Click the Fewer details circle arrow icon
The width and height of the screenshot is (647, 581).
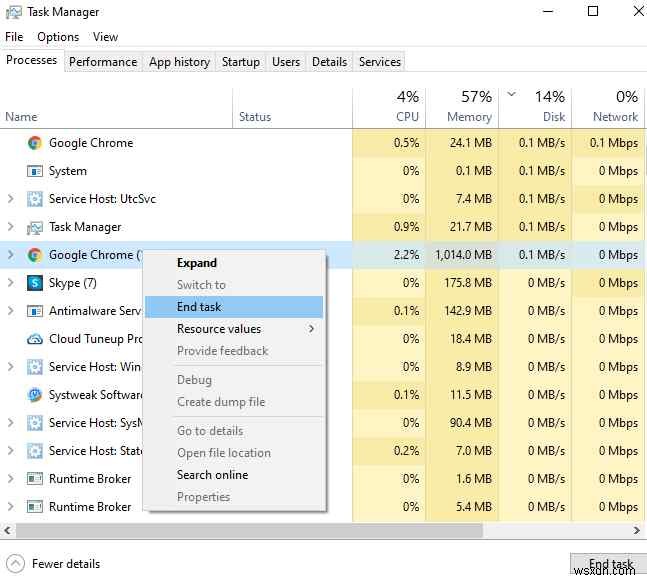point(16,564)
